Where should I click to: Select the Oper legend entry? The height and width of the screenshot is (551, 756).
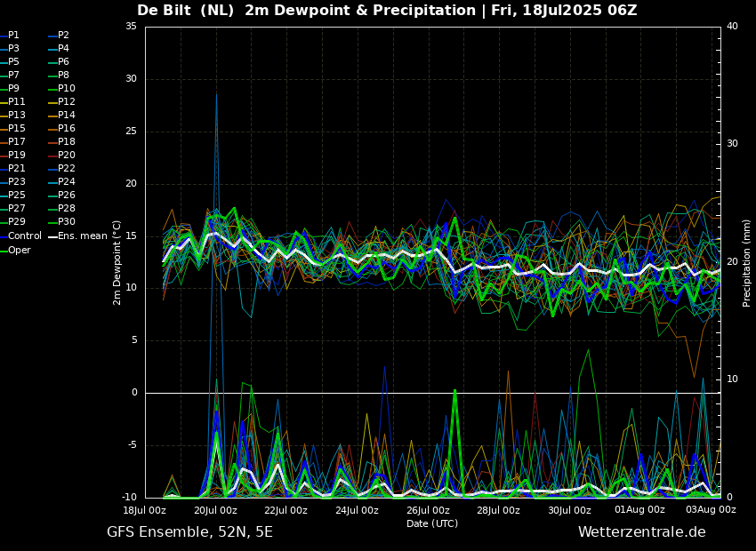coord(19,251)
